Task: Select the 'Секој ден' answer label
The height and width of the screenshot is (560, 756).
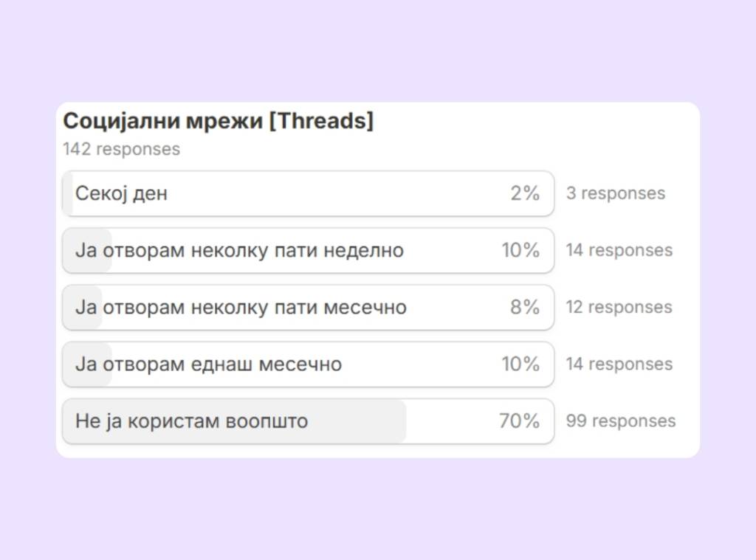Action: 121,193
